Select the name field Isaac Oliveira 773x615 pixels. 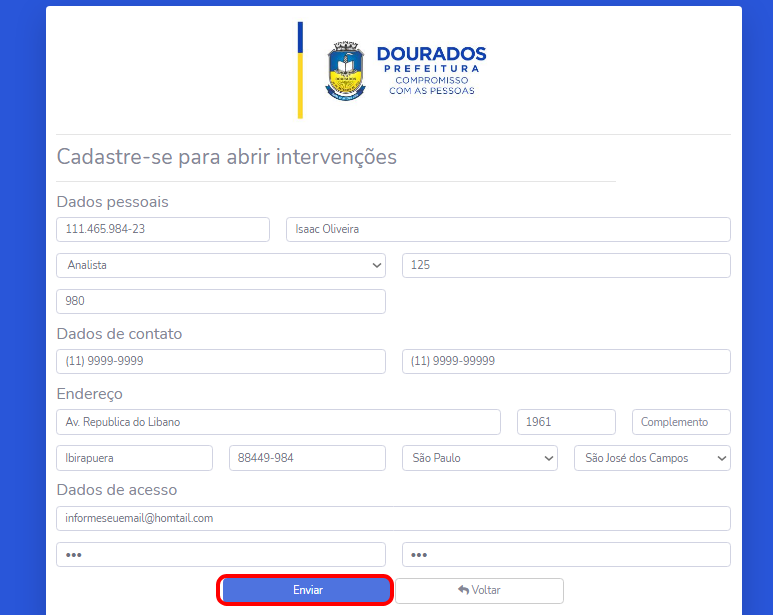[508, 229]
